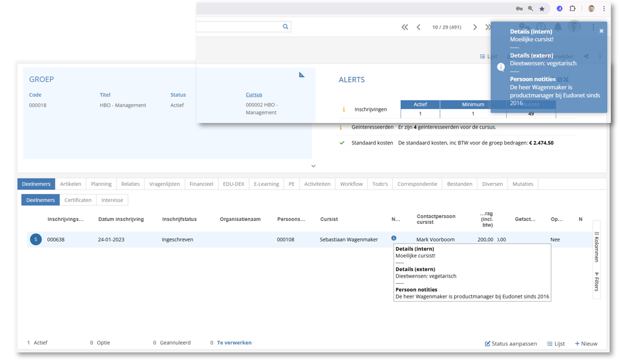Open the Filters side panel
The height and width of the screenshot is (364, 620).
tap(596, 281)
